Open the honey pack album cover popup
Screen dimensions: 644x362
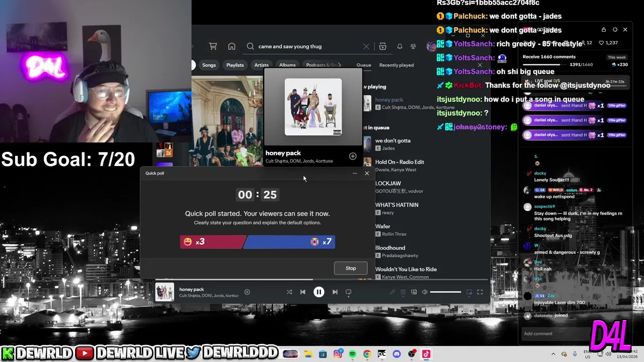pos(313,107)
